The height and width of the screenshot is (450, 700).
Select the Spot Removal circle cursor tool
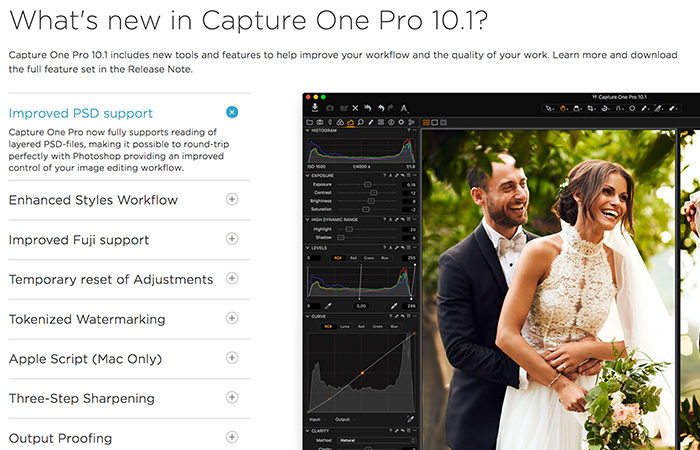pyautogui.click(x=632, y=108)
